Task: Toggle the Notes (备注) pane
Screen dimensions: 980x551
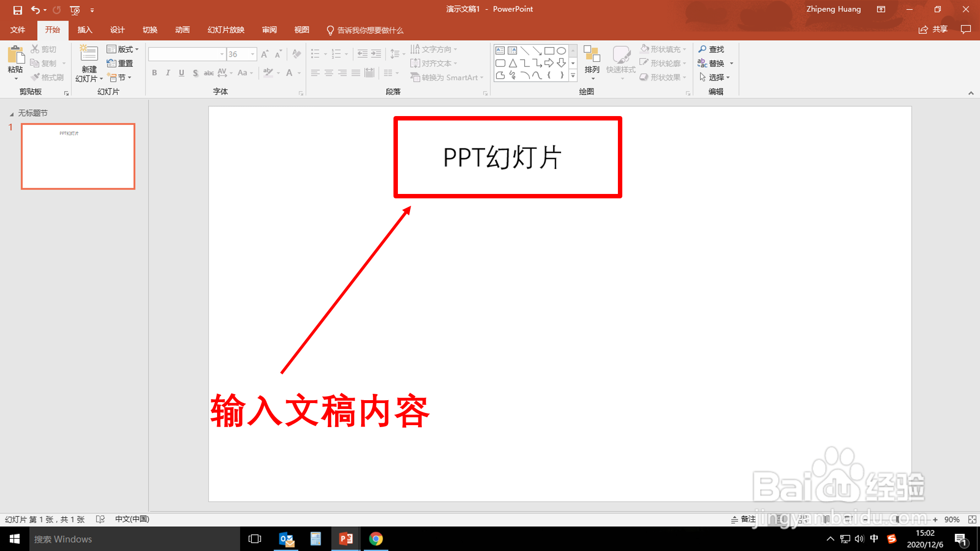Action: point(743,519)
